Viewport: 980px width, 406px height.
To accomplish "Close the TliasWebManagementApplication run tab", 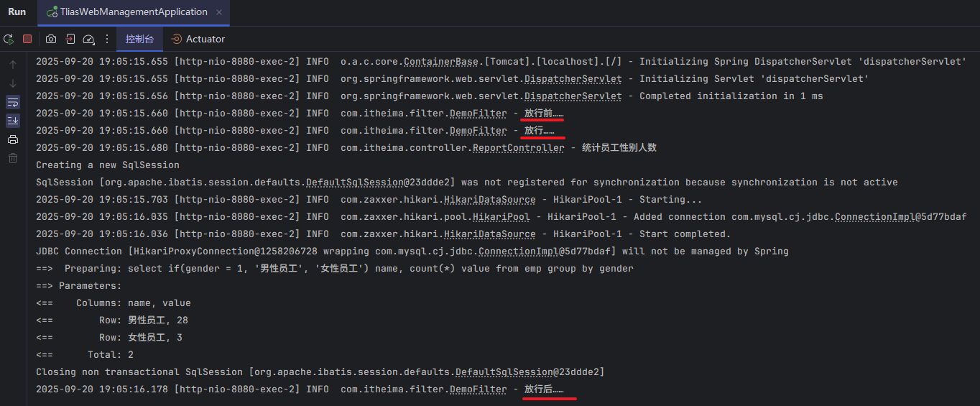I will [219, 12].
